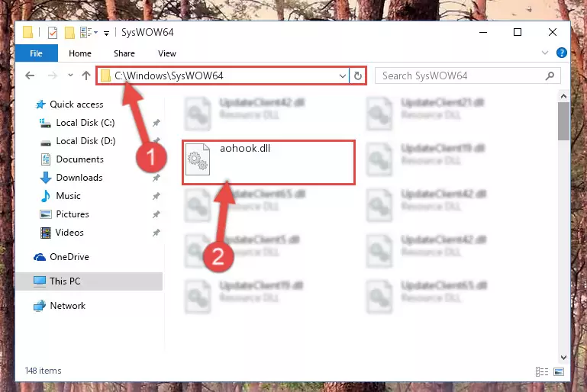Click the Quick access star icon
This screenshot has width=587, height=392.
point(40,104)
